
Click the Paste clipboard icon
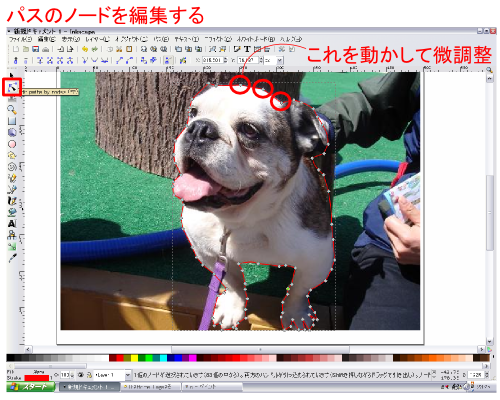(x=129, y=49)
